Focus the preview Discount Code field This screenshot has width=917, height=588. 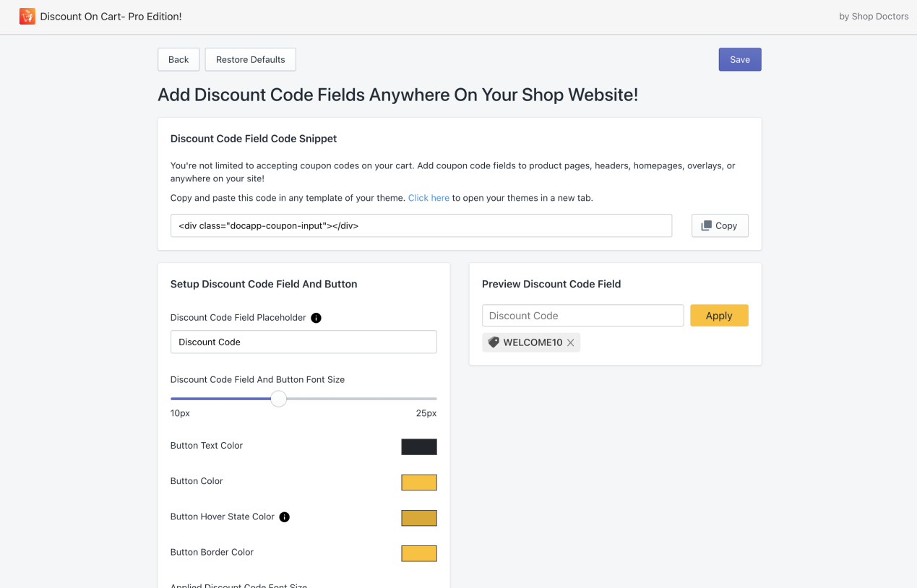582,316
